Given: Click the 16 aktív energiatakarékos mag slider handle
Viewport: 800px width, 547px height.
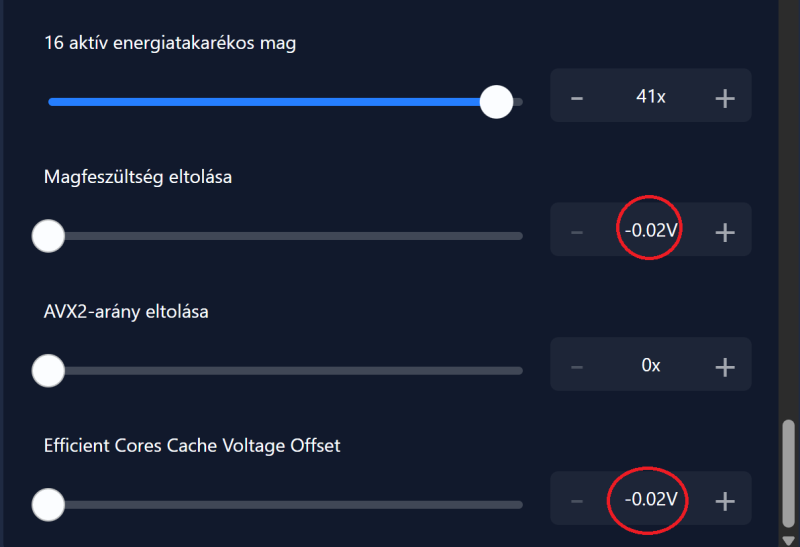Looking at the screenshot, I should pyautogui.click(x=496, y=102).
